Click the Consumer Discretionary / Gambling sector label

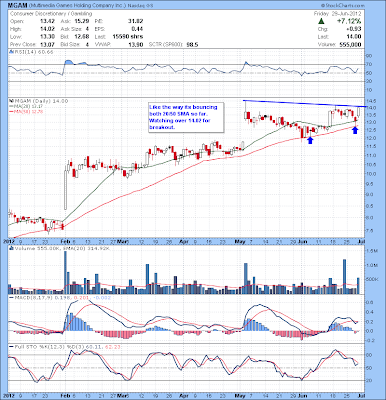click(51, 14)
